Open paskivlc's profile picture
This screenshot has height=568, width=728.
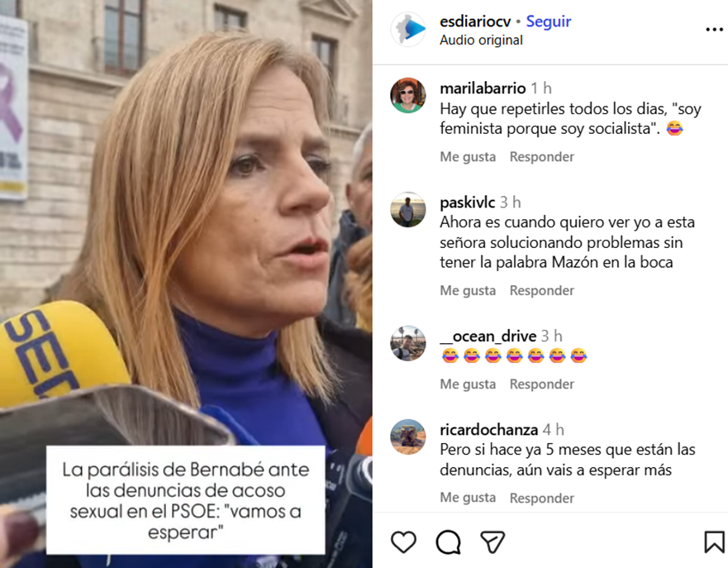tap(408, 209)
